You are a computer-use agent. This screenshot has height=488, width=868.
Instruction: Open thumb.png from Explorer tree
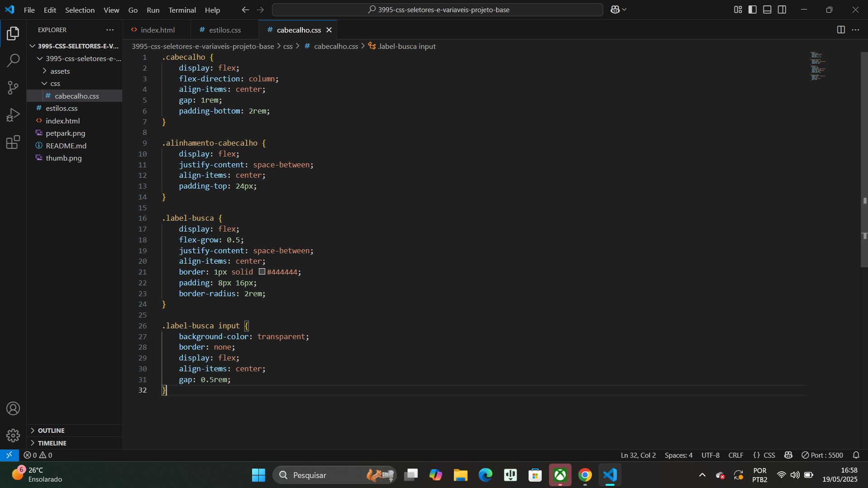75,158
